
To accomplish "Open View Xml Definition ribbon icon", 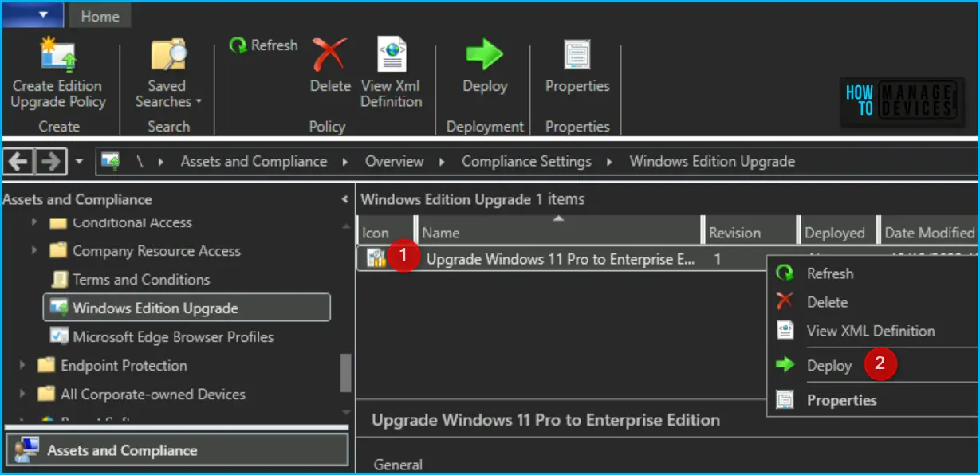I will pos(392,55).
